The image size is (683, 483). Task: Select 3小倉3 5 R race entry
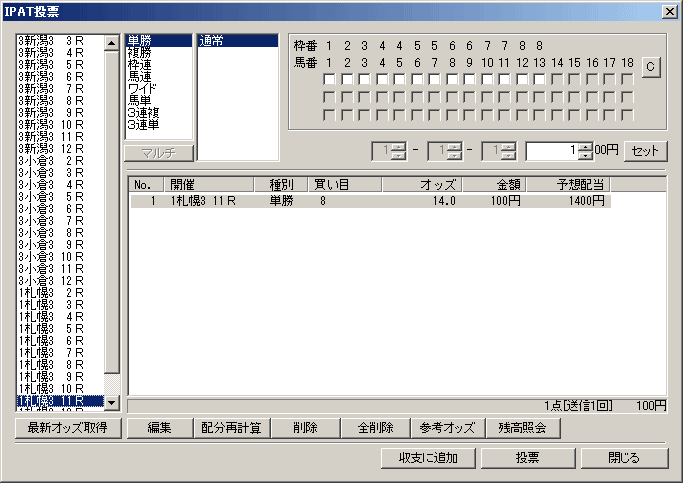click(x=52, y=197)
